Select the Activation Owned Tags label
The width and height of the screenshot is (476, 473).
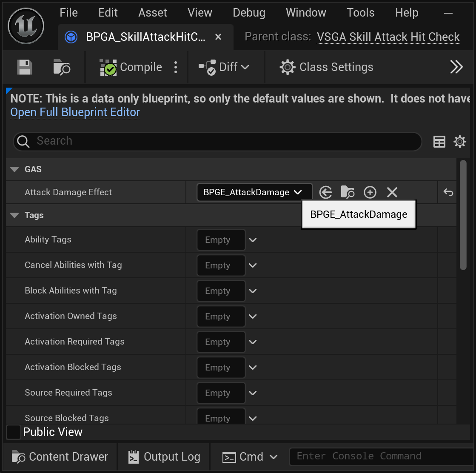71,316
